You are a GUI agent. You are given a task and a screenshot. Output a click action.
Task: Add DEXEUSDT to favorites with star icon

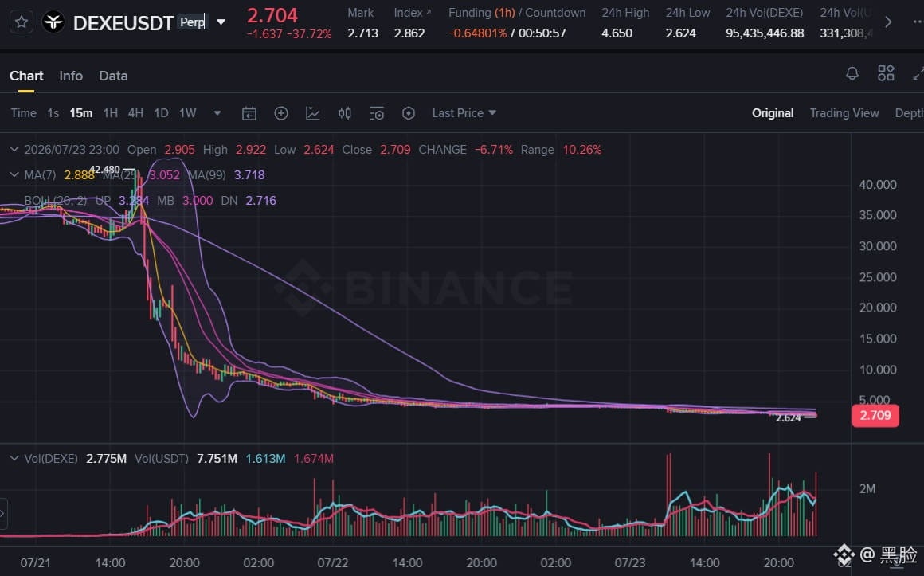(x=22, y=22)
